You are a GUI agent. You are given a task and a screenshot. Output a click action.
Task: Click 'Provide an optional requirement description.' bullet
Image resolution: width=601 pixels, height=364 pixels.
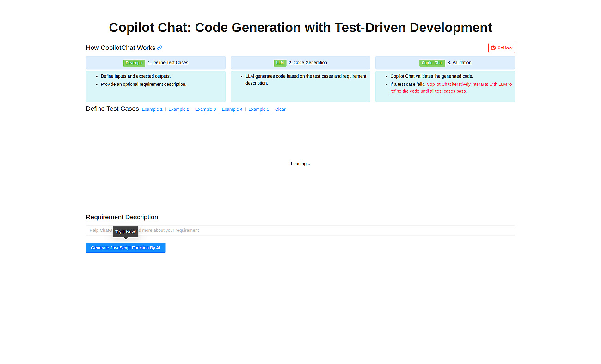coord(144,85)
